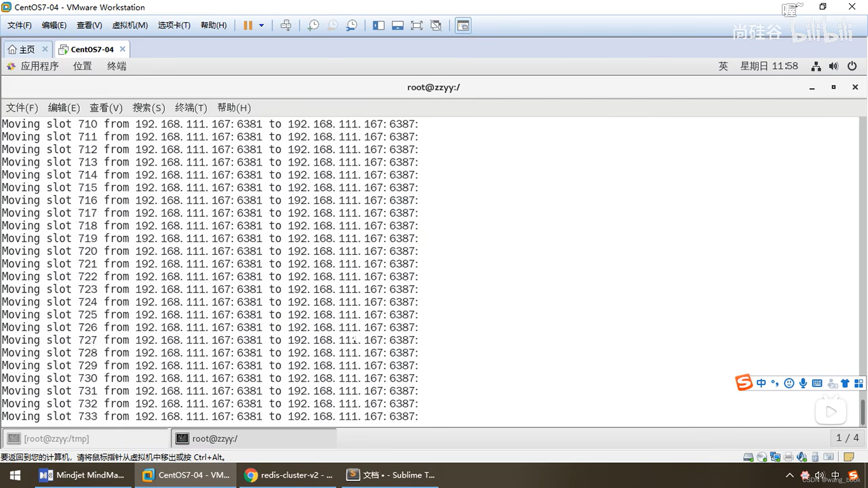Send Ctrl+Alt+Del to the virtual machine
Screen dimensions: 868x488
(286, 25)
